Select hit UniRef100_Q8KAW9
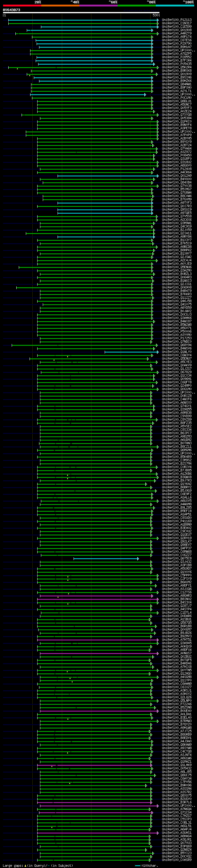This screenshot has width=197, height=868. [x=177, y=745]
